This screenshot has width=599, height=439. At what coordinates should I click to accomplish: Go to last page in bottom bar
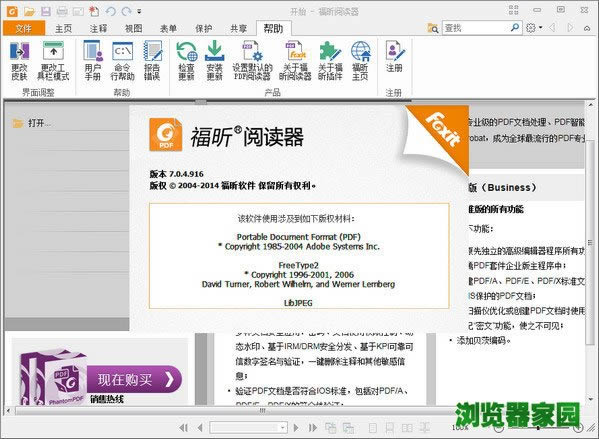click(x=312, y=428)
